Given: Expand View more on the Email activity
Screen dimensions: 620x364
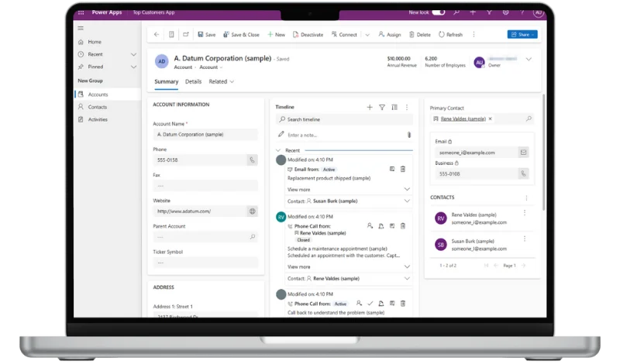Looking at the screenshot, I should [407, 189].
